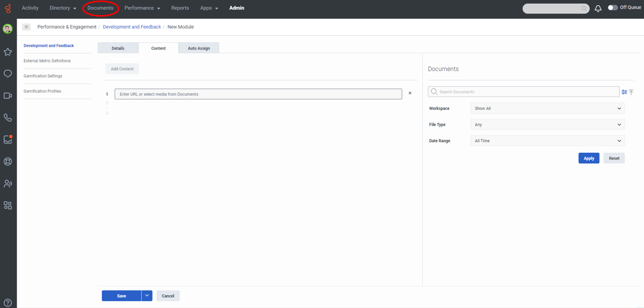644x308 pixels.
Task: Toggle the hamburger menu collapse icon
Action: [26, 27]
